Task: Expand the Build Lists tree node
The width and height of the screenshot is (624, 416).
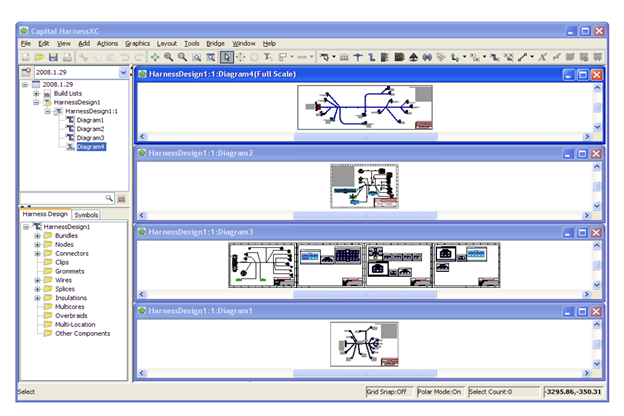Action: [35, 93]
